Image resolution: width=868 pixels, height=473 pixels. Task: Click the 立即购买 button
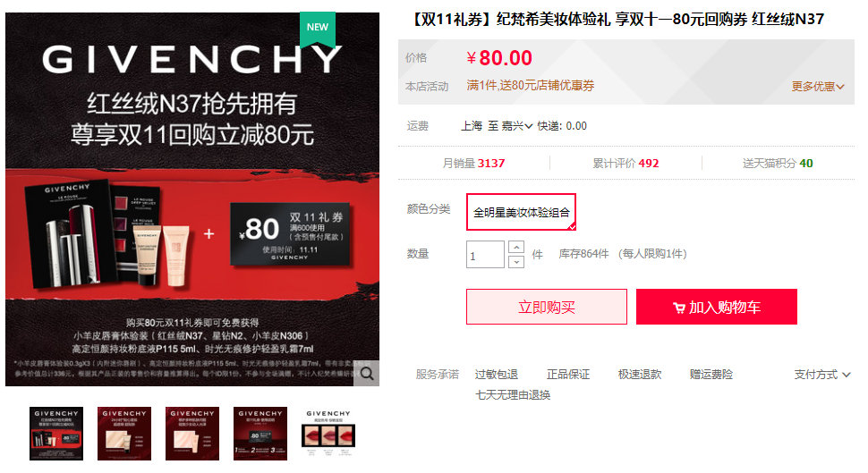547,307
